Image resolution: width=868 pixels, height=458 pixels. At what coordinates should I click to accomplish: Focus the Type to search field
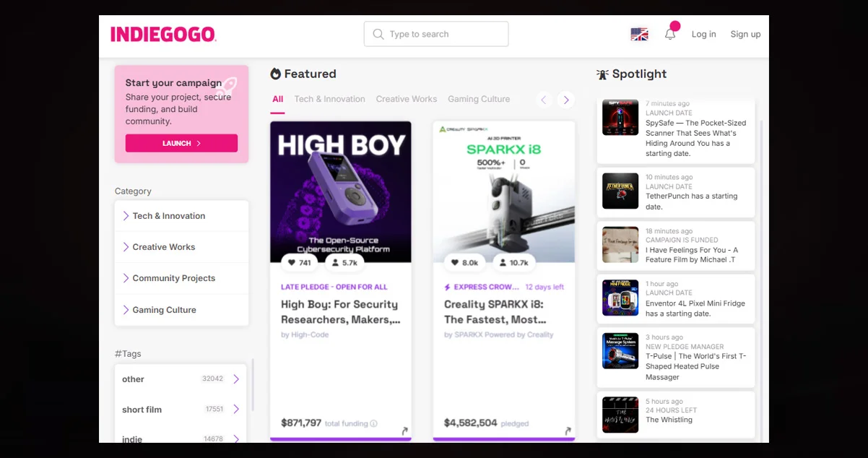coord(436,34)
